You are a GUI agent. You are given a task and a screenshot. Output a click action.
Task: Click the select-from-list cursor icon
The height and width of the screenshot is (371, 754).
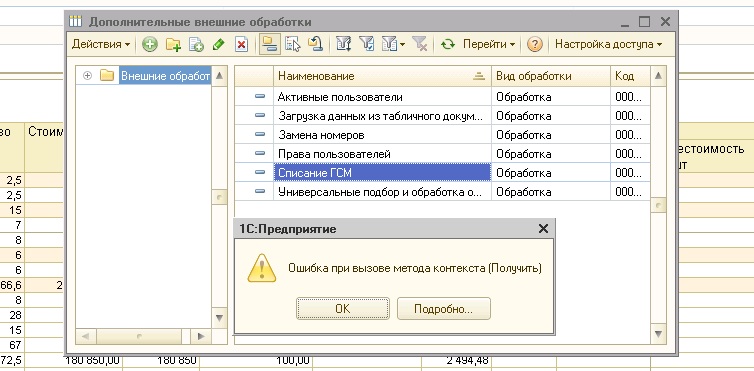(292, 45)
